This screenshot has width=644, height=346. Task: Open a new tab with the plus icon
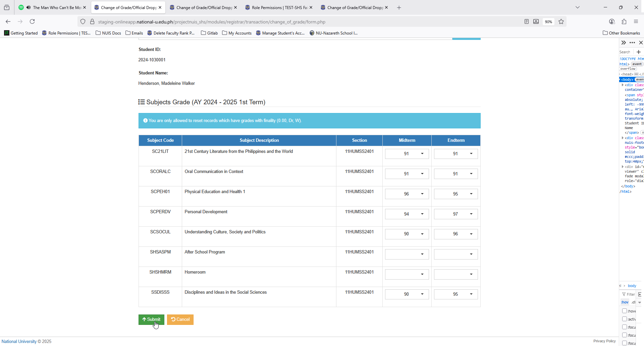[x=399, y=7]
